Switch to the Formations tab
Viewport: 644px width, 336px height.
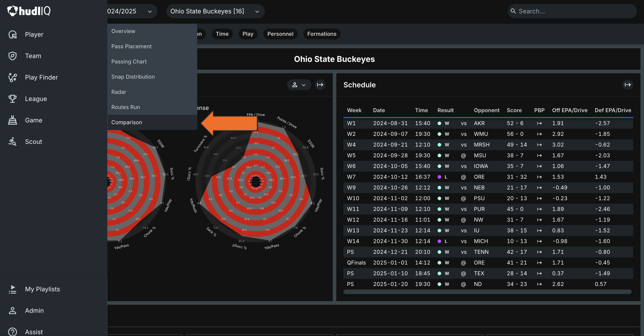pyautogui.click(x=322, y=34)
